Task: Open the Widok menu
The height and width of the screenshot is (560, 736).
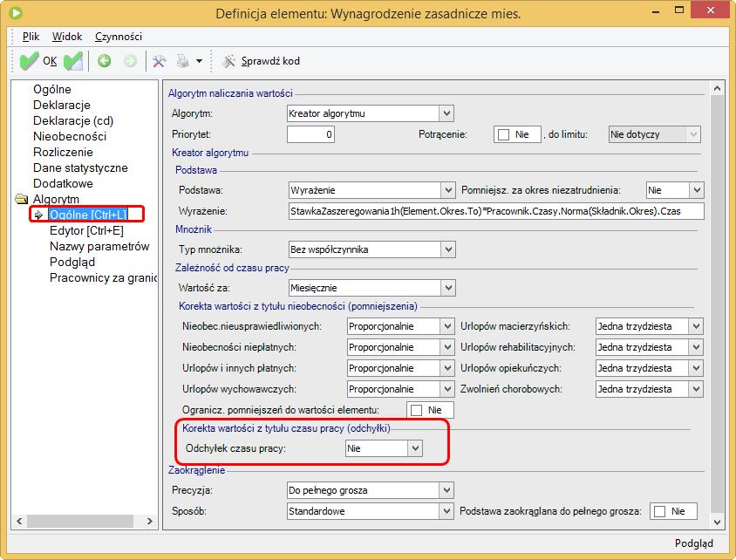Action: [67, 37]
